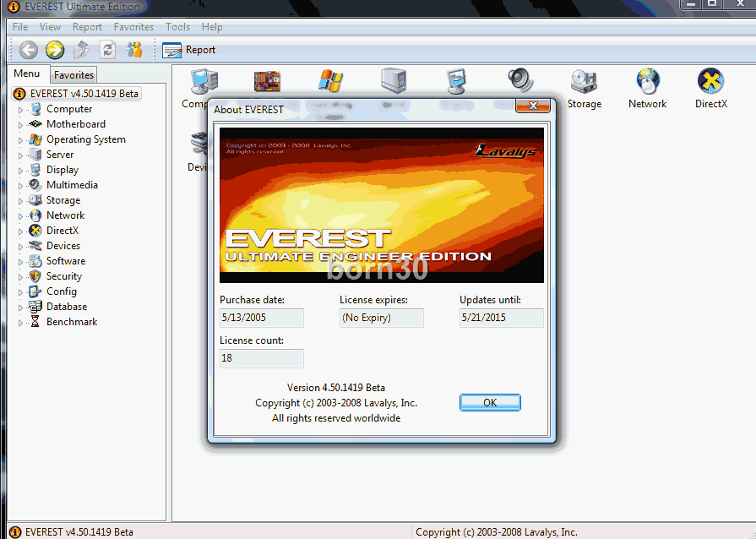756x539 pixels.
Task: Expand the Security tree node arrow
Action: click(x=20, y=277)
